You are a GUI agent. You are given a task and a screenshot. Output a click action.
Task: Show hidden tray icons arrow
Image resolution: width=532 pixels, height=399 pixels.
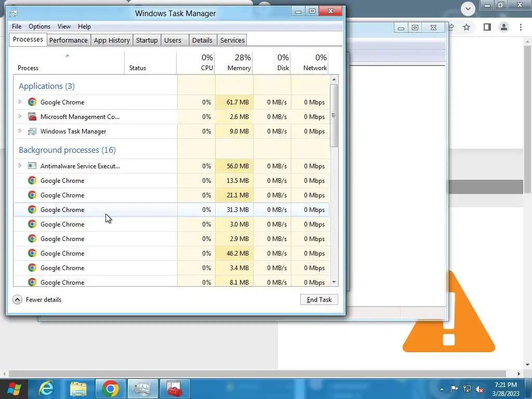442,389
